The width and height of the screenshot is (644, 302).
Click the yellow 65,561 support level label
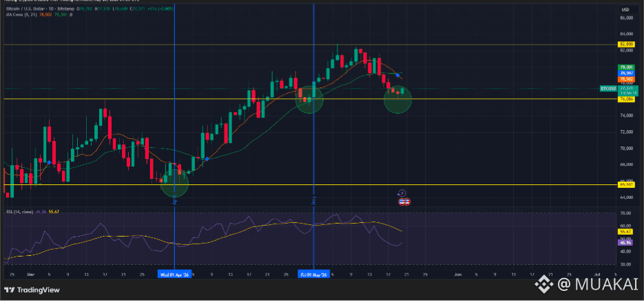point(626,185)
